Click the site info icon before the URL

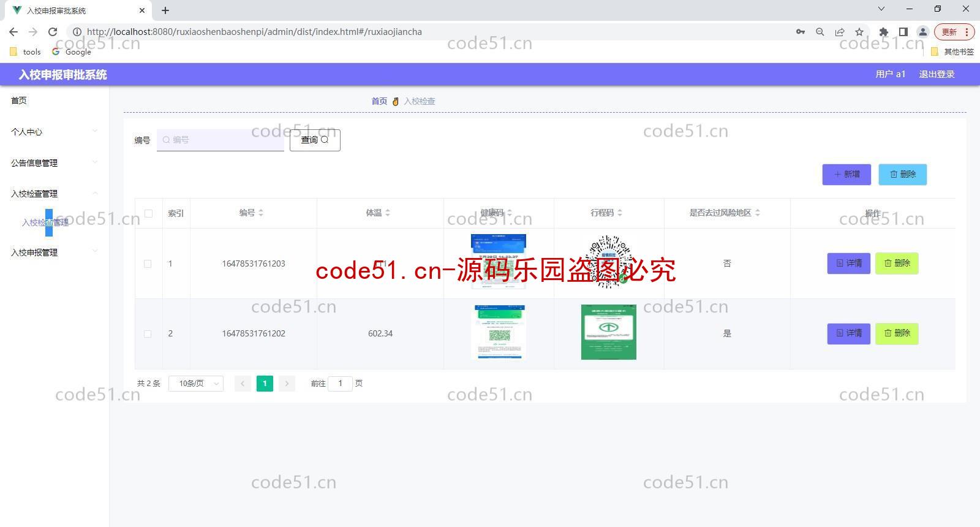coord(77,32)
